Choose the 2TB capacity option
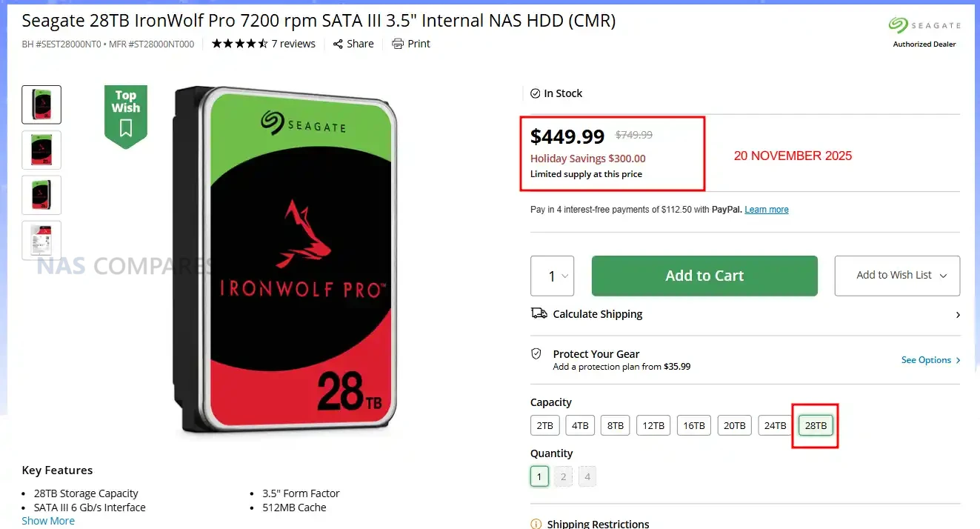This screenshot has width=980, height=529. (x=544, y=425)
